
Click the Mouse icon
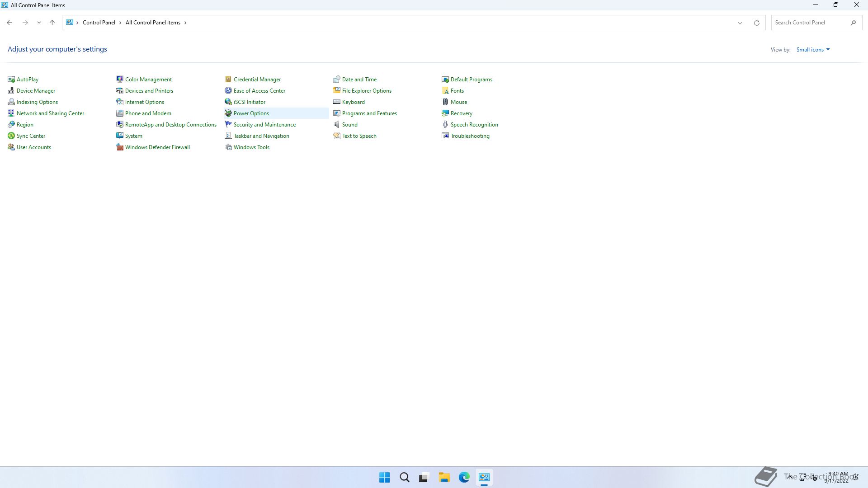[x=445, y=102]
